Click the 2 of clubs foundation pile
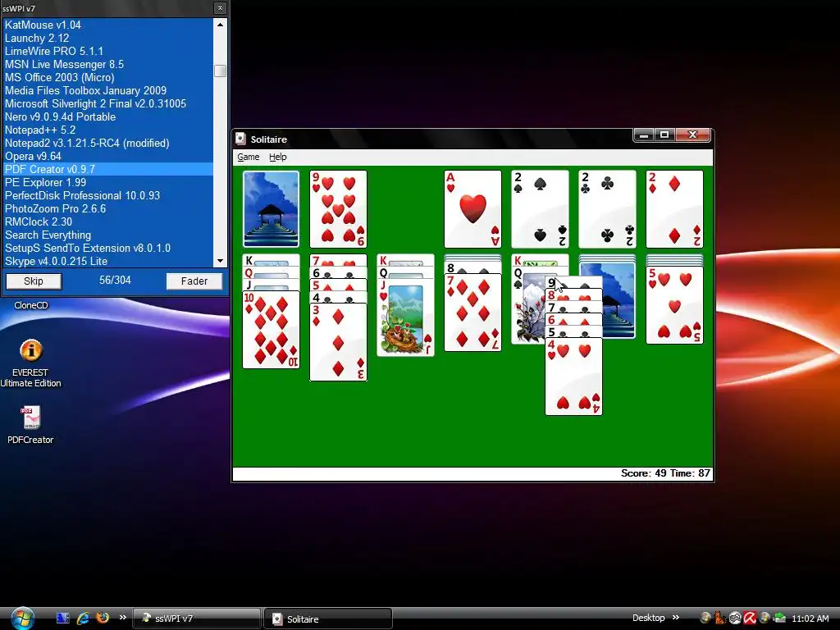 click(x=607, y=209)
